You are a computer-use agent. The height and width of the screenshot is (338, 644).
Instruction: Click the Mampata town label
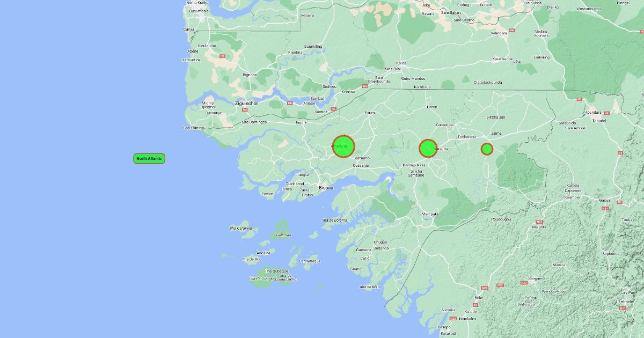click(430, 214)
